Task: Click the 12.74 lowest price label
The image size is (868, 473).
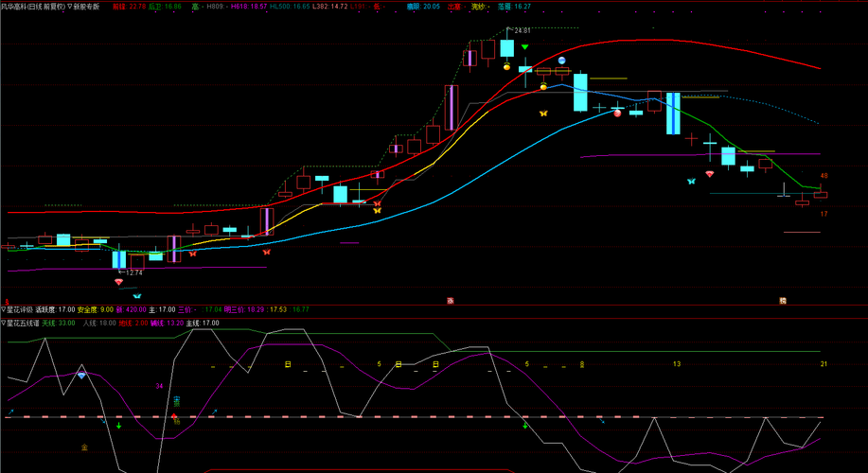Action: (134, 272)
